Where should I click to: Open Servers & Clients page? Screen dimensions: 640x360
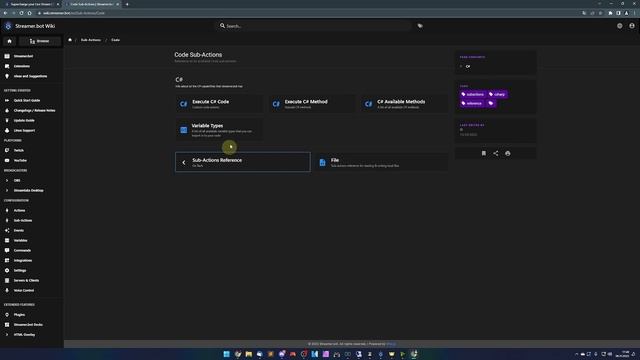click(31, 280)
